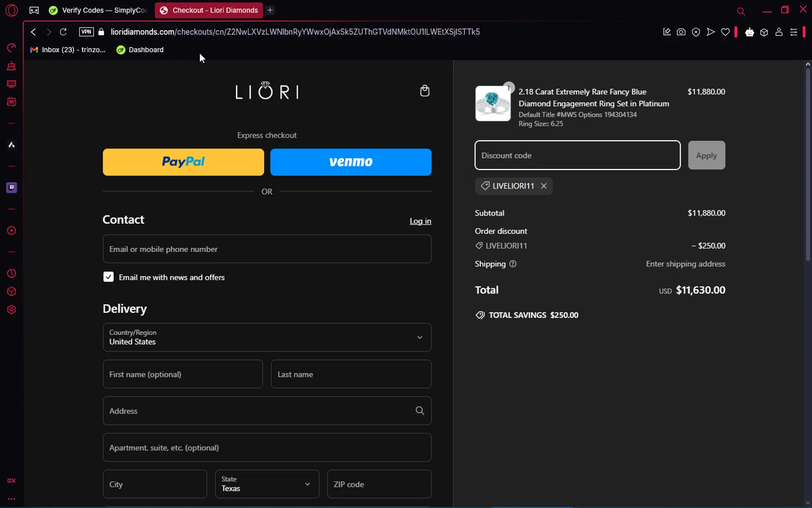Screen dimensions: 812x508
Task: Click the '– $250.00' discount amount
Action: pyautogui.click(x=709, y=246)
